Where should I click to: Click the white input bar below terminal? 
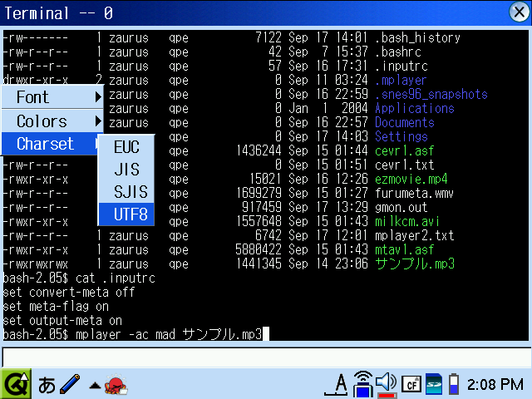[266, 357]
